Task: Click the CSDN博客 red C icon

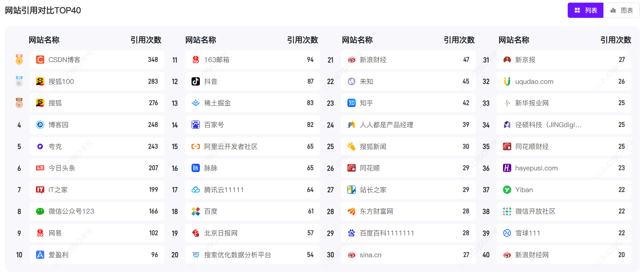Action: tap(40, 60)
